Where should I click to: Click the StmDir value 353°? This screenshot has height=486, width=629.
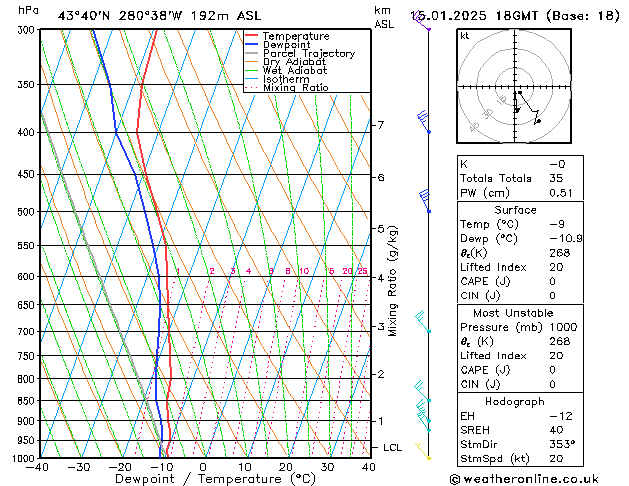coord(562,445)
